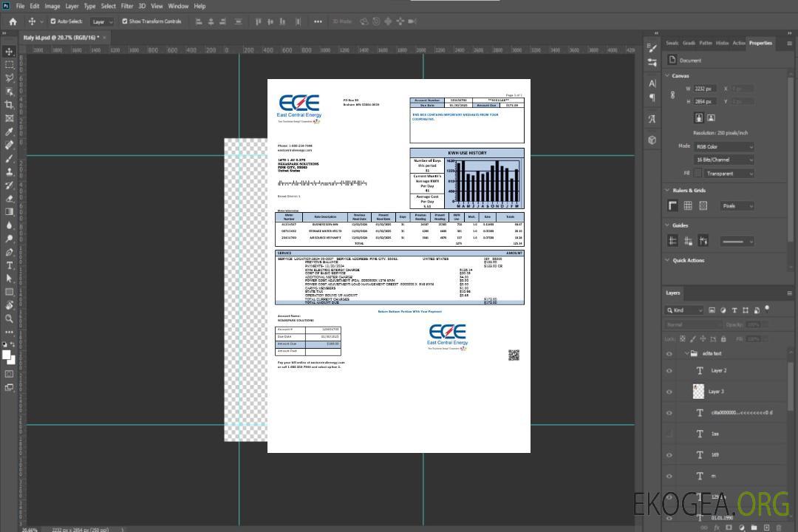Viewport: 798px width, 532px height.
Task: Toggle layer filtering on/off switch
Action: [x=767, y=309]
